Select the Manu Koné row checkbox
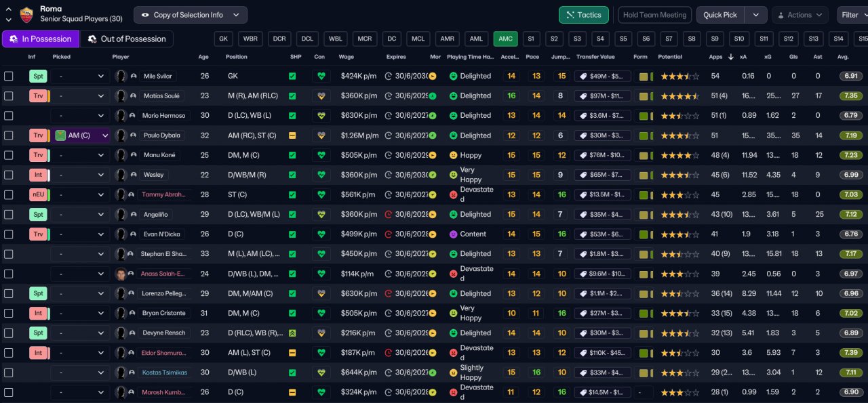This screenshot has width=868, height=403. coord(9,155)
